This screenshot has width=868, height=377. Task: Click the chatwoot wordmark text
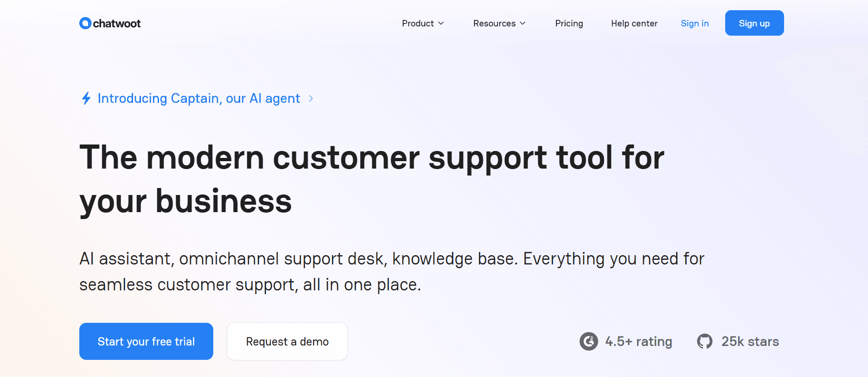(117, 24)
